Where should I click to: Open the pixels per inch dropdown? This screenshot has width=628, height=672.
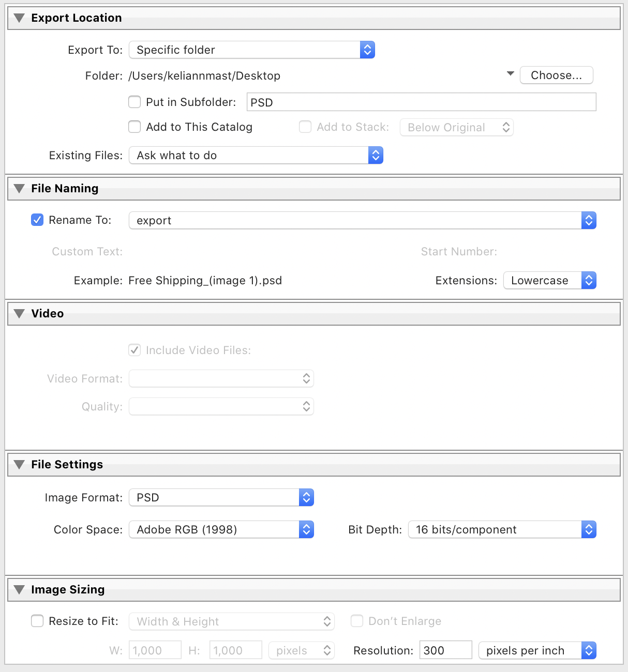tap(537, 650)
